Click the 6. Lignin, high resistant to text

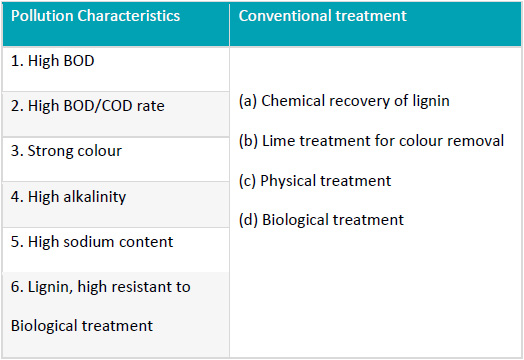101,287
